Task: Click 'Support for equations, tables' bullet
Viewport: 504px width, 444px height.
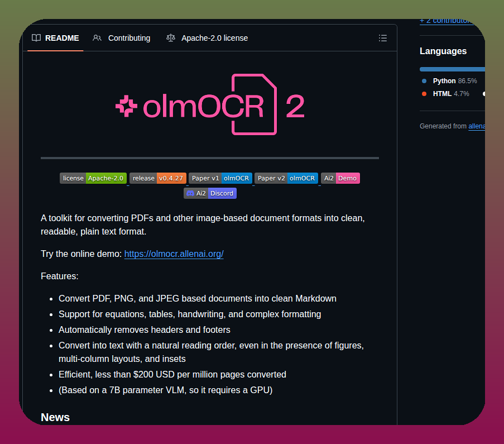Action: pos(190,314)
